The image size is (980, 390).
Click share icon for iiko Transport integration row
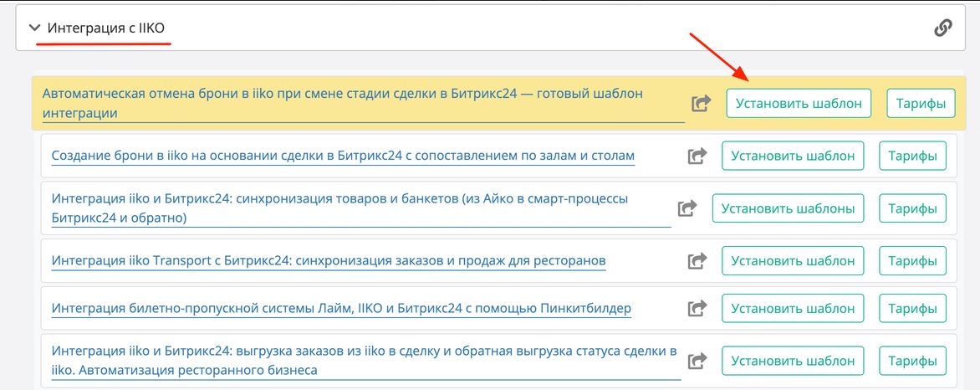(697, 261)
